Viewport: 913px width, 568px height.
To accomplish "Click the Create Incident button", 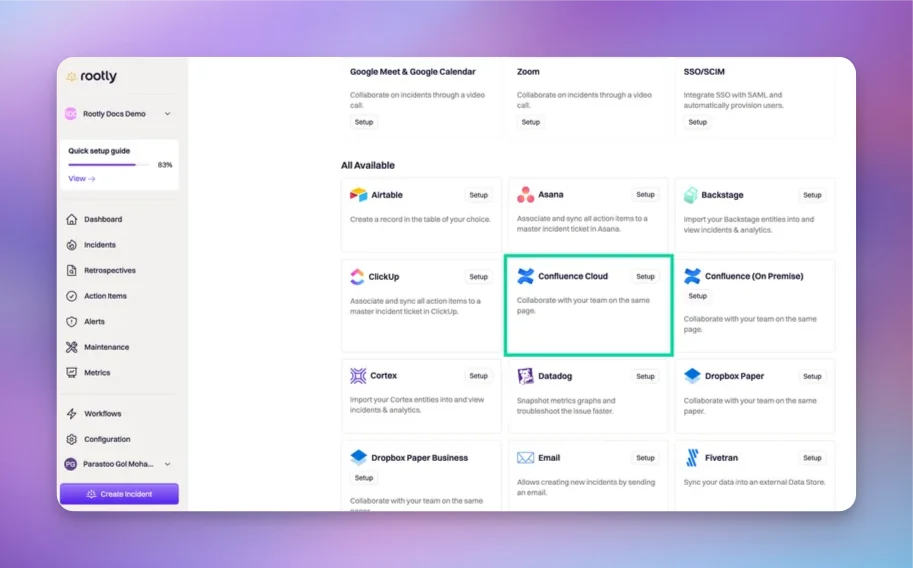I will tap(119, 494).
